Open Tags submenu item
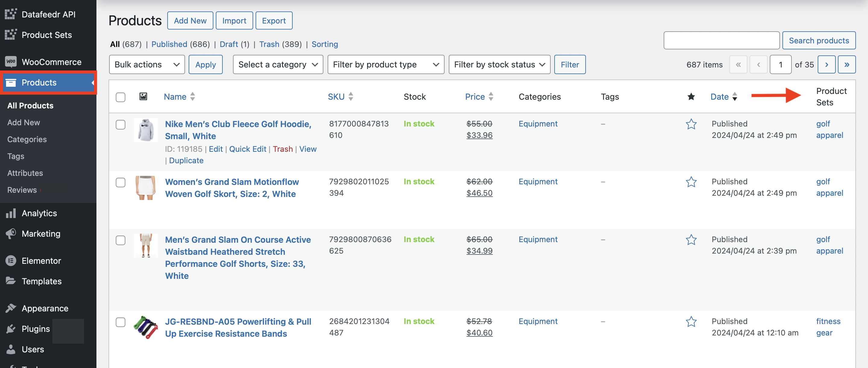Viewport: 868px width, 368px height. pos(16,156)
